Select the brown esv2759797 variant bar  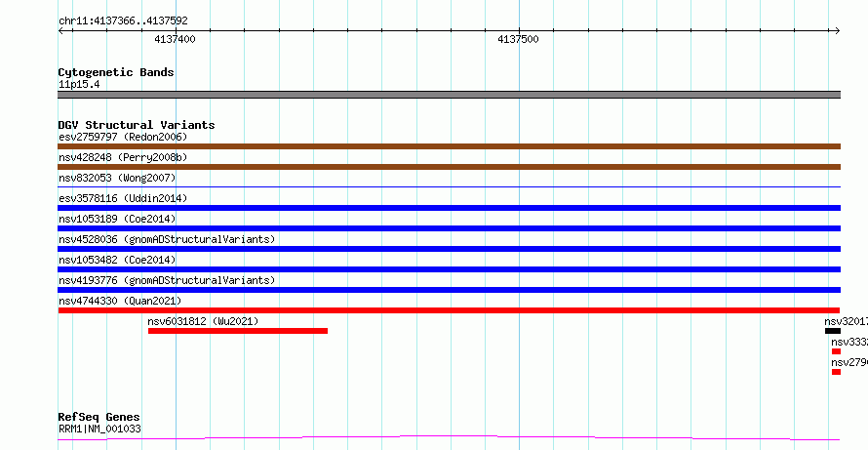[449, 146]
